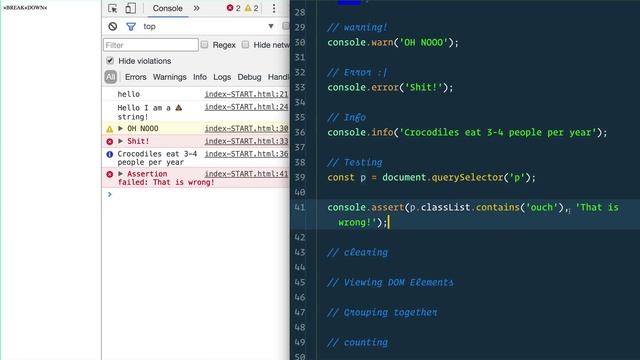Toggle the device toolbar icon

coord(130,8)
